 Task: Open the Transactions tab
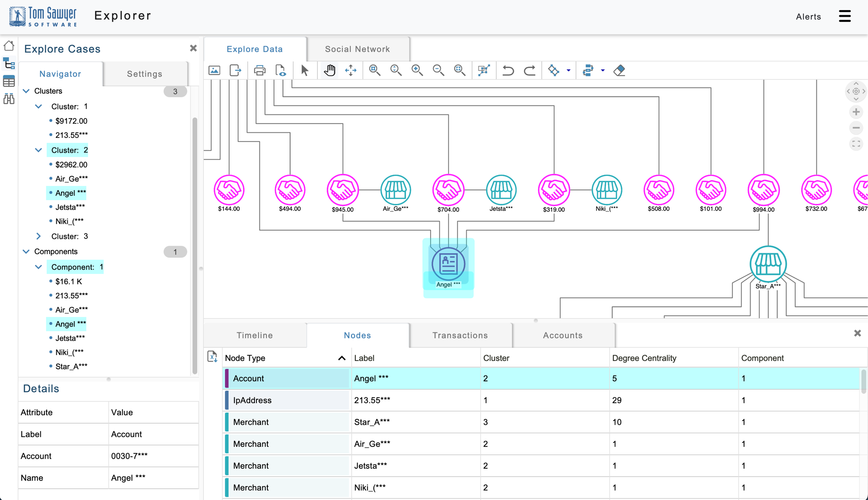(460, 335)
